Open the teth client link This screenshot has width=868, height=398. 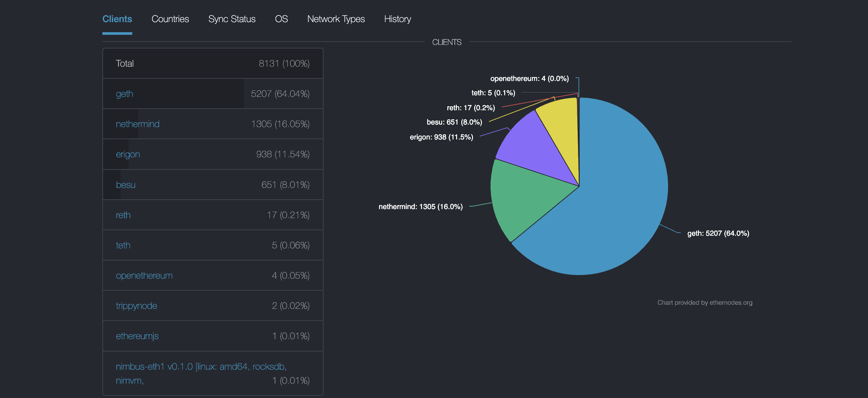point(123,245)
